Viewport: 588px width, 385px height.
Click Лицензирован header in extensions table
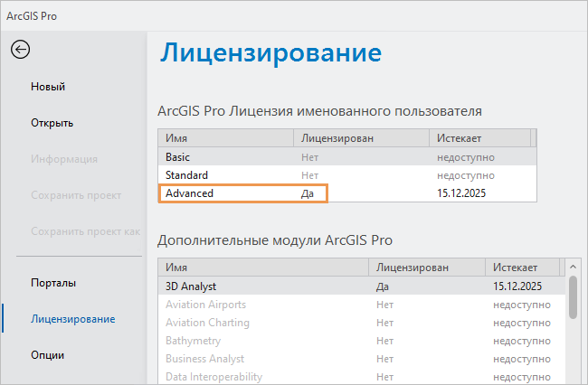click(x=427, y=268)
